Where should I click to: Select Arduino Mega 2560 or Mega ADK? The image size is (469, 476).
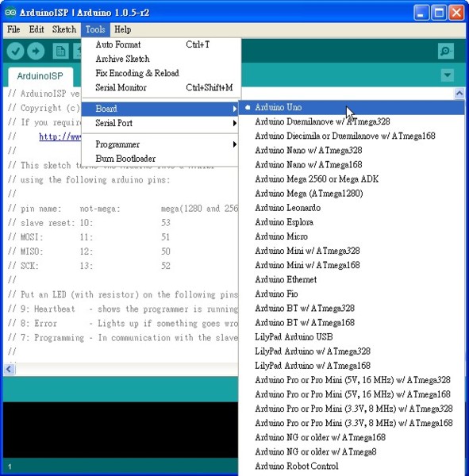pos(352,179)
